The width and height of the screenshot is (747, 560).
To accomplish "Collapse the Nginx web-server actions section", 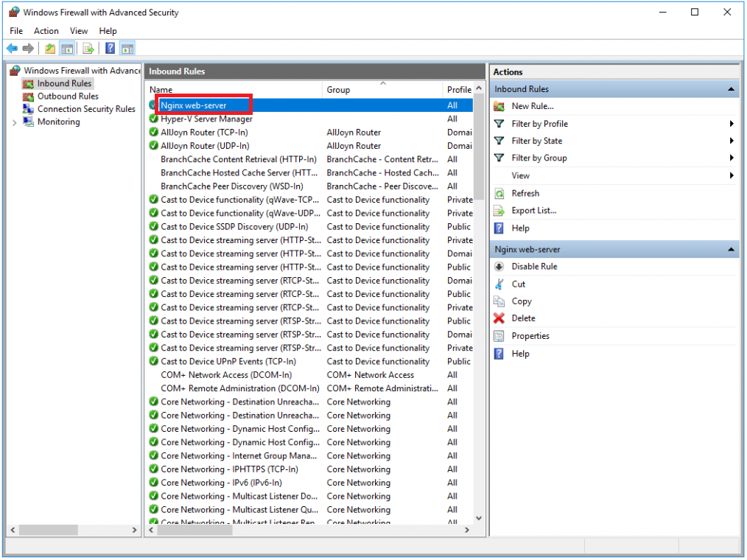I will (731, 250).
